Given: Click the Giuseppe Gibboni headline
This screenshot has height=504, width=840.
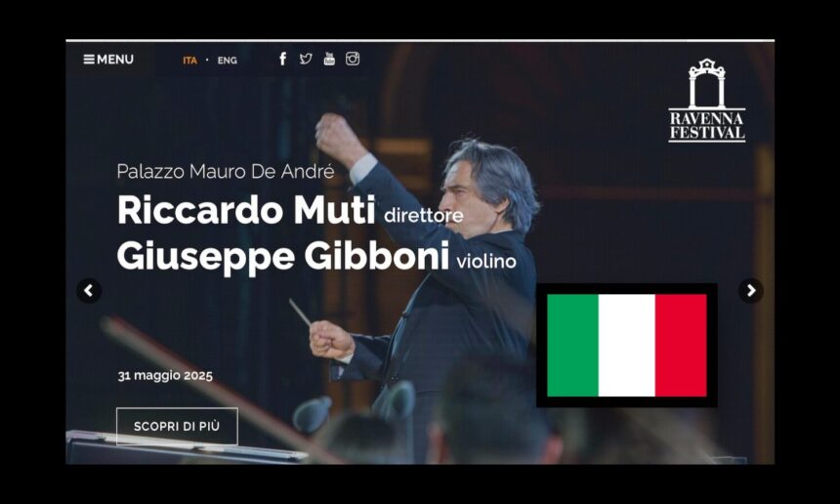Looking at the screenshot, I should click(x=283, y=257).
